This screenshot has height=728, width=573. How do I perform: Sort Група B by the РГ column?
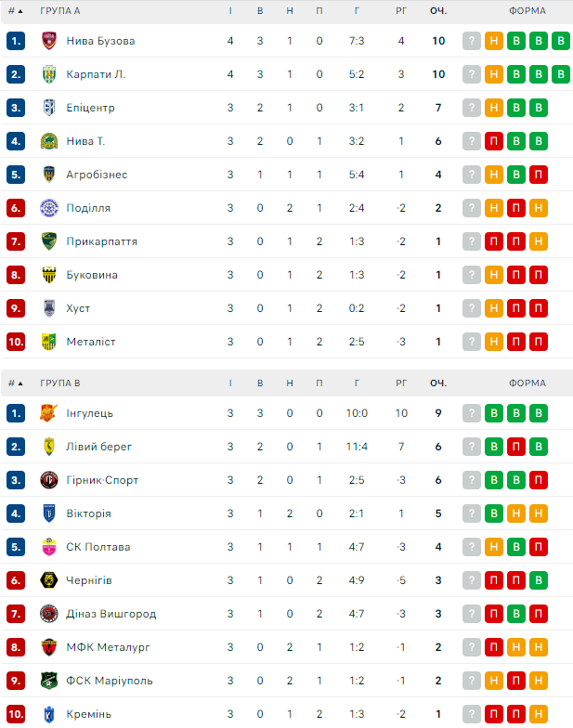point(401,383)
